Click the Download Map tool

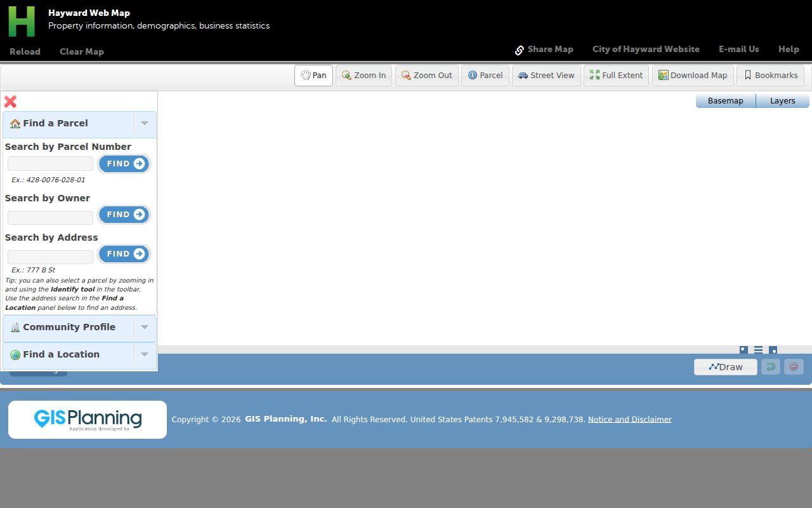click(x=693, y=76)
